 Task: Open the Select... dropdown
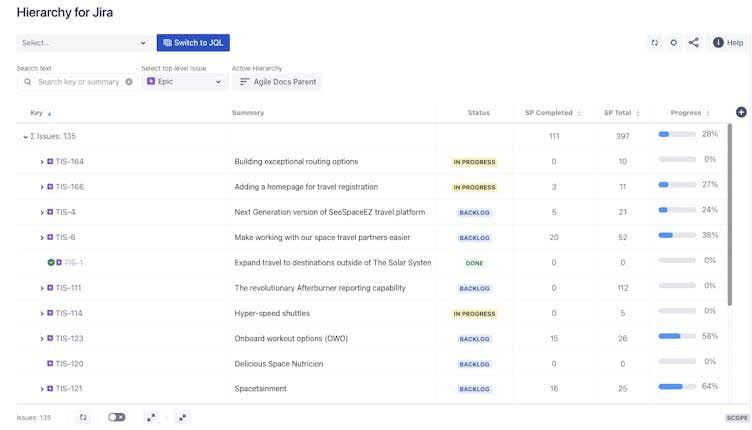point(83,43)
